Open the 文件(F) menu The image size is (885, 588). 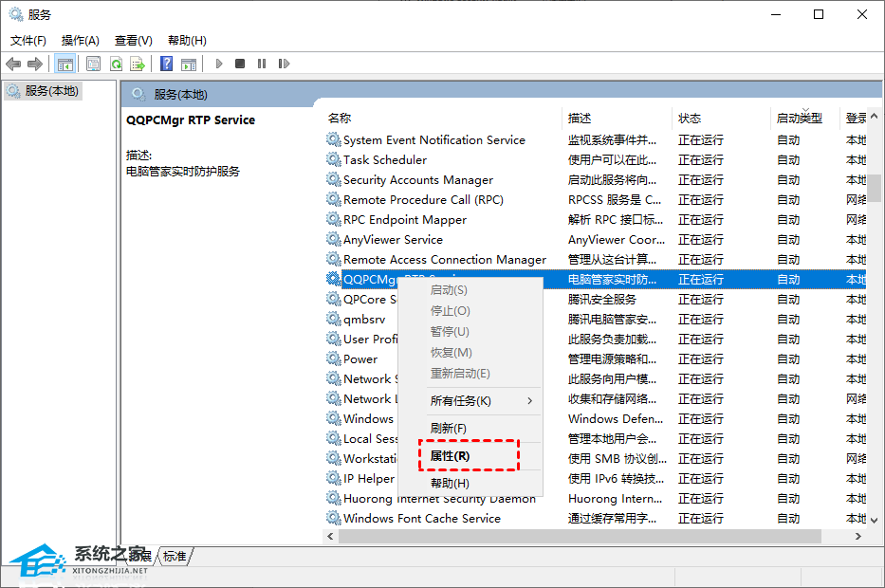[x=28, y=41]
